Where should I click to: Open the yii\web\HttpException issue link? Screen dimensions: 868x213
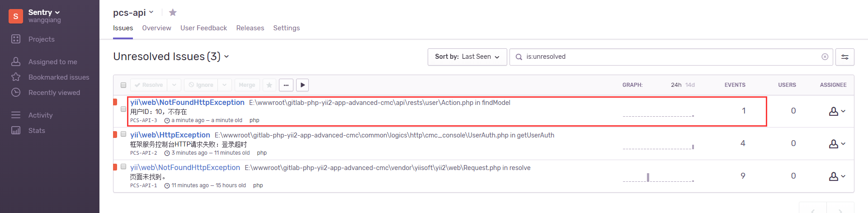170,135
